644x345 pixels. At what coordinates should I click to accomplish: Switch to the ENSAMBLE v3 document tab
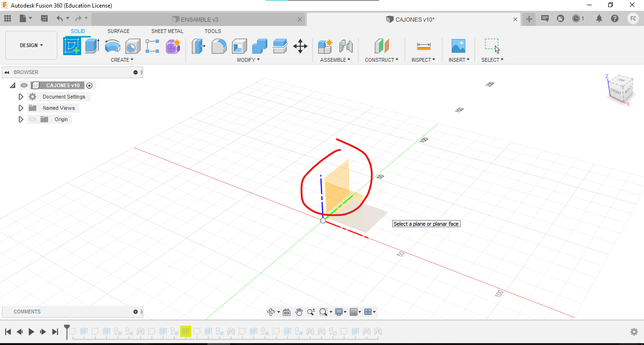198,19
